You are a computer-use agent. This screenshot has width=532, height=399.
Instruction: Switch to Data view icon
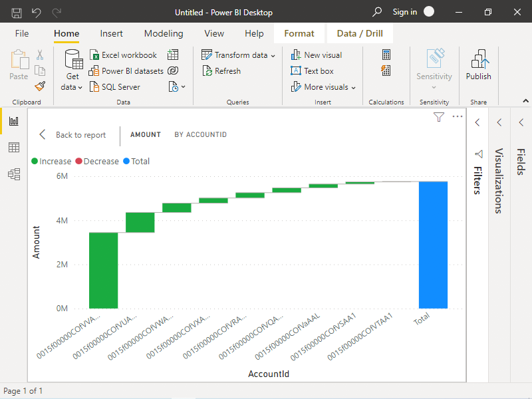(x=14, y=148)
